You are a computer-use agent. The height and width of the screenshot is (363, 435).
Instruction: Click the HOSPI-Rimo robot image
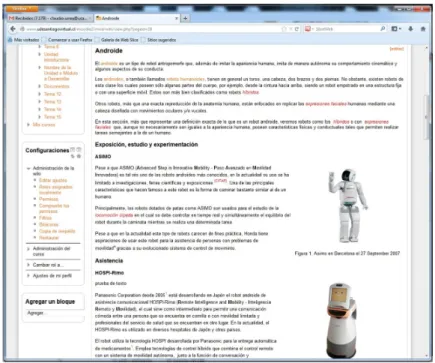341,321
